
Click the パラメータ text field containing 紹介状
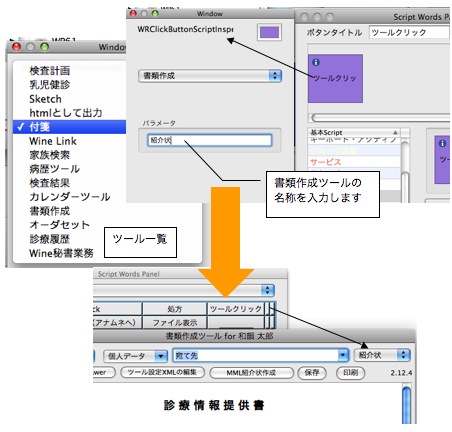(210, 140)
